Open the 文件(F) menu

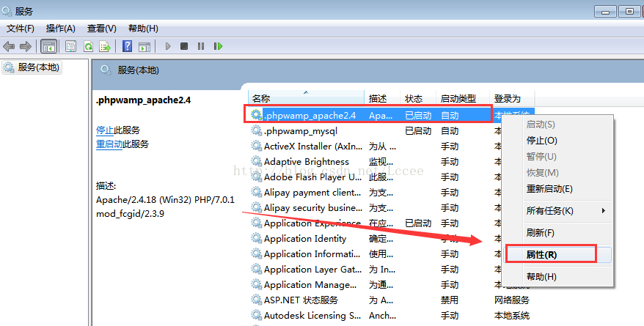21,29
